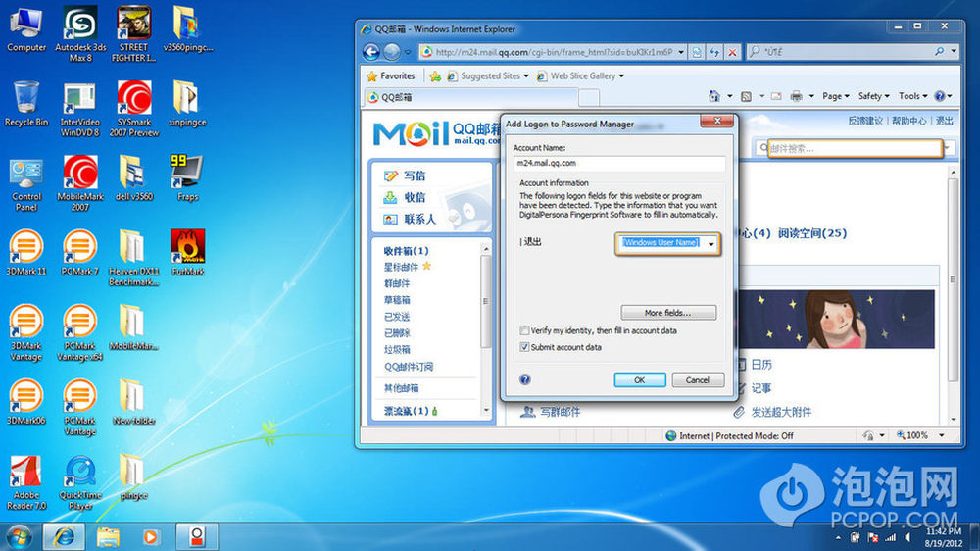Image resolution: width=980 pixels, height=551 pixels.
Task: Click Favorites button in IE
Action: click(391, 75)
